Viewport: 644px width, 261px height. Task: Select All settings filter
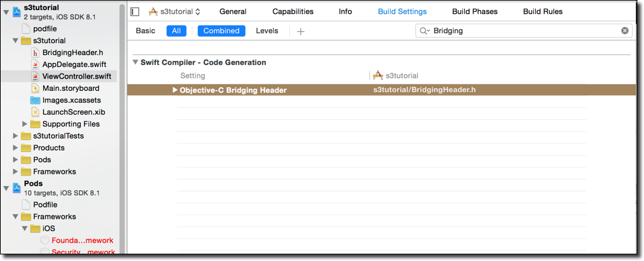(x=176, y=30)
